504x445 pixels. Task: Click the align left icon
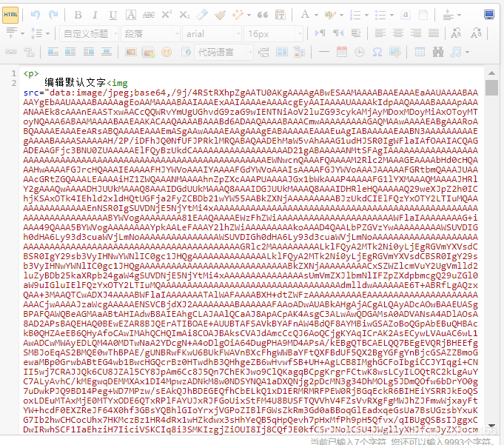[380, 33]
